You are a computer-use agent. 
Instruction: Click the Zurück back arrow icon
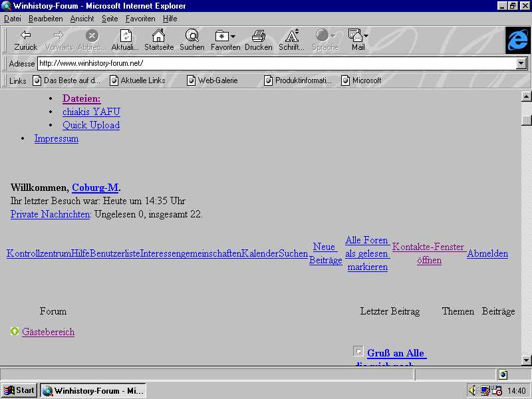25,36
